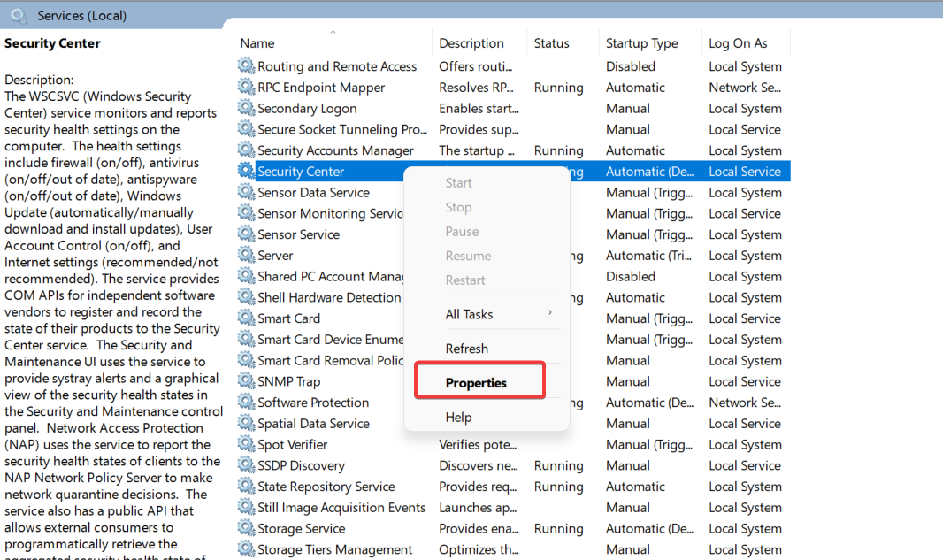Click gear icon beside SSDP Discovery
The image size is (943, 560).
[x=246, y=464]
